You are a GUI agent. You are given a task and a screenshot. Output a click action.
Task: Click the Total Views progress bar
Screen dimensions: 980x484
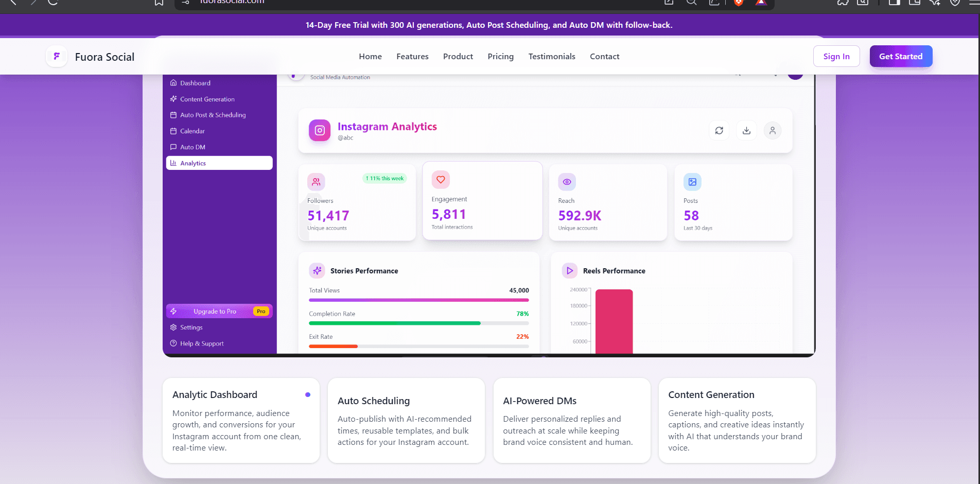point(419,300)
